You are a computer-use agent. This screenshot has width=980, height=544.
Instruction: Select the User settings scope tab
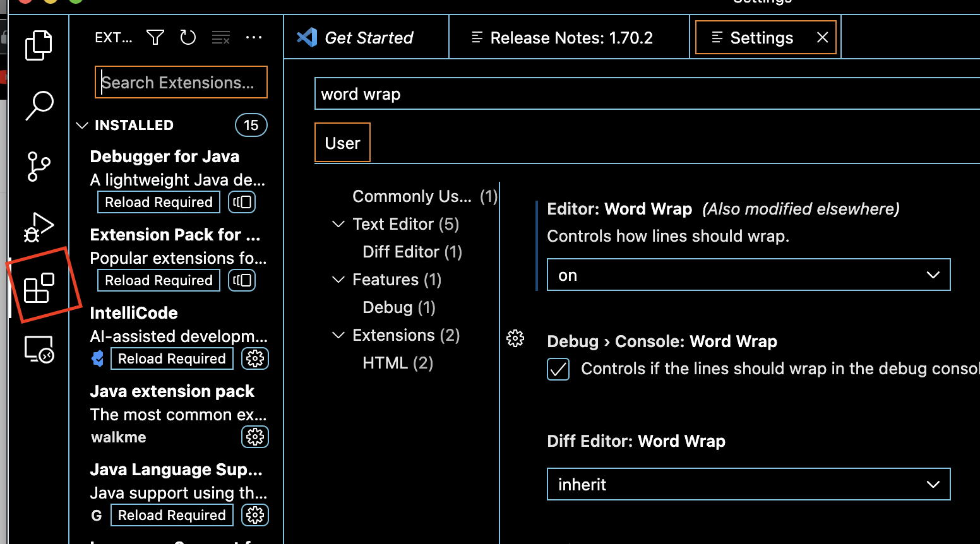[342, 143]
